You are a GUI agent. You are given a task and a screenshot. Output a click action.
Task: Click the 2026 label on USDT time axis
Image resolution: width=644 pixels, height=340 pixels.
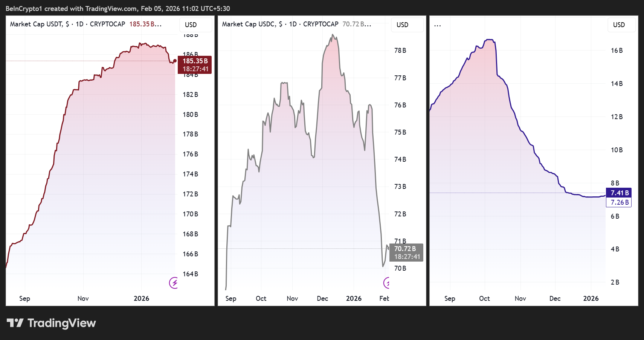tap(141, 298)
